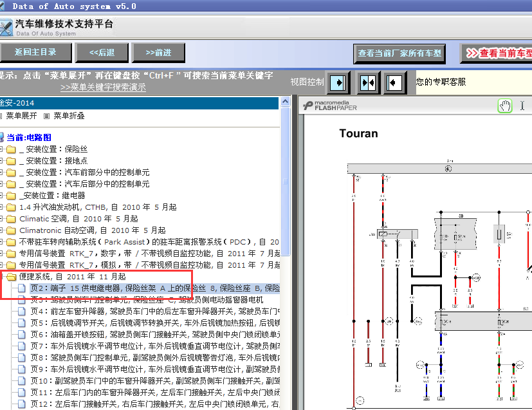Screen dimensions: 532x410
Task: Click view control left-arrow icon
Action: (x=394, y=82)
